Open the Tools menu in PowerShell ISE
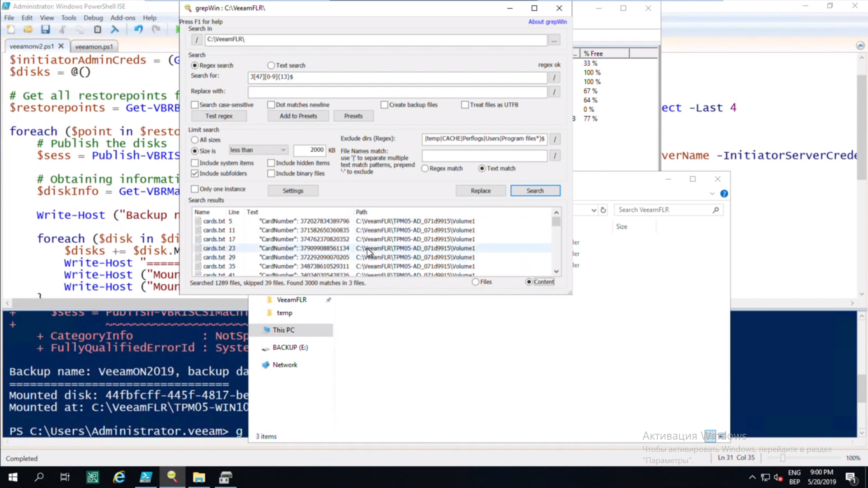Viewport: 868px width, 488px height. click(69, 18)
